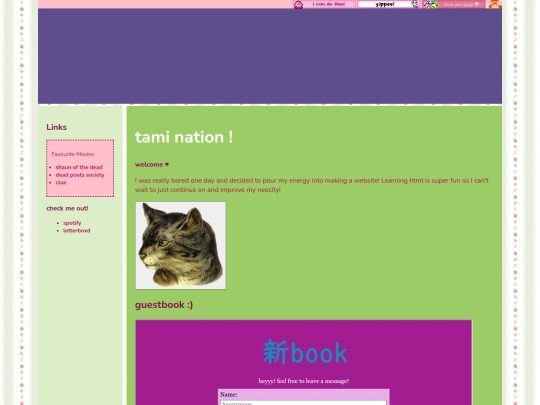Click the 'welcome ♥' subheading
Screen dimensions: 540x405
(152, 164)
